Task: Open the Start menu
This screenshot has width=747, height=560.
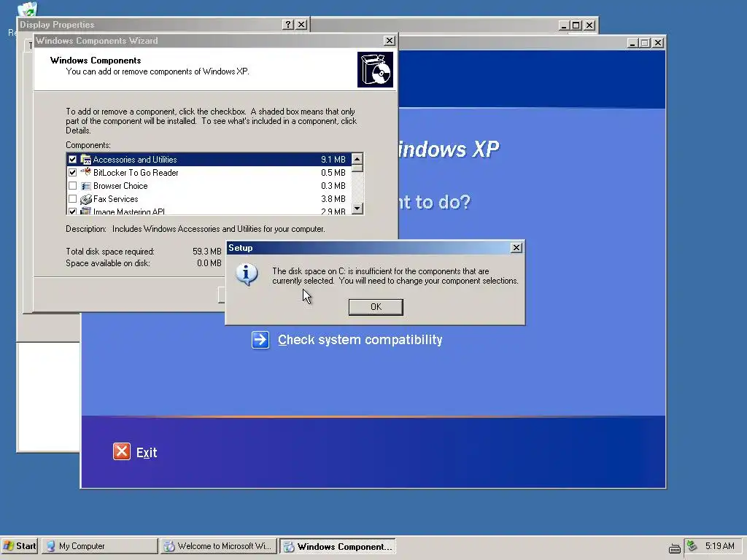Action: pyautogui.click(x=20, y=545)
